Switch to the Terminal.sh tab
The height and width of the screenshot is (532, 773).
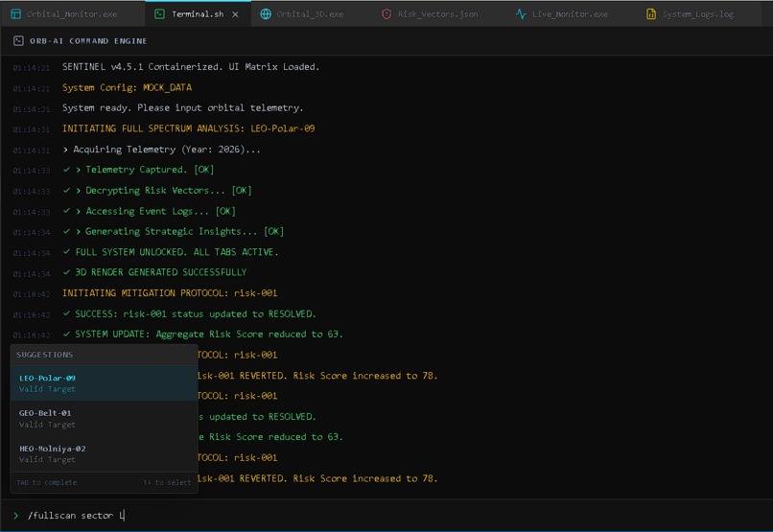[x=198, y=14]
